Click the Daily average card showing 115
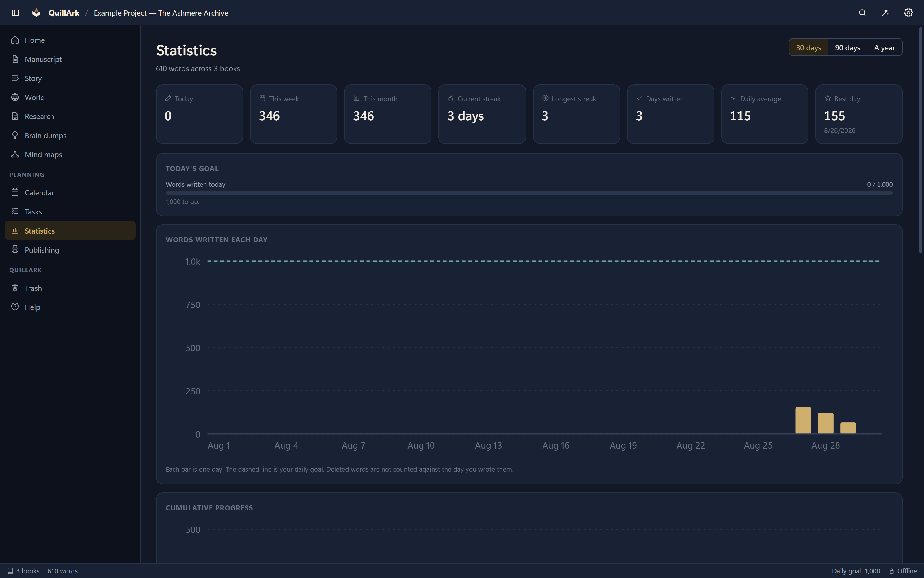This screenshot has height=578, width=924. [764, 114]
